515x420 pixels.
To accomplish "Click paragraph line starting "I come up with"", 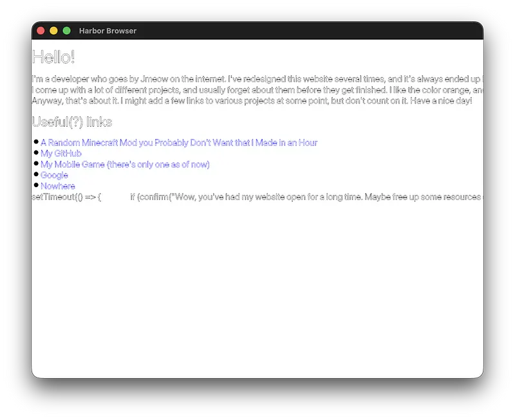I will tap(257, 90).
